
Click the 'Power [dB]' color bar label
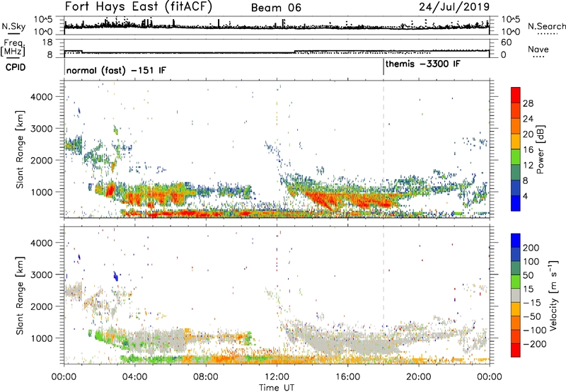(x=540, y=149)
